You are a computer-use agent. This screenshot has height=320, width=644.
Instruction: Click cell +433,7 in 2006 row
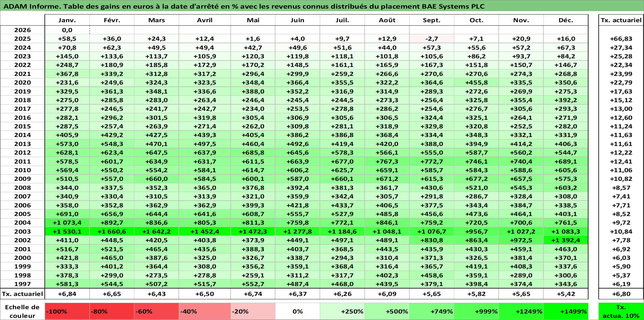pyautogui.click(x=342, y=205)
